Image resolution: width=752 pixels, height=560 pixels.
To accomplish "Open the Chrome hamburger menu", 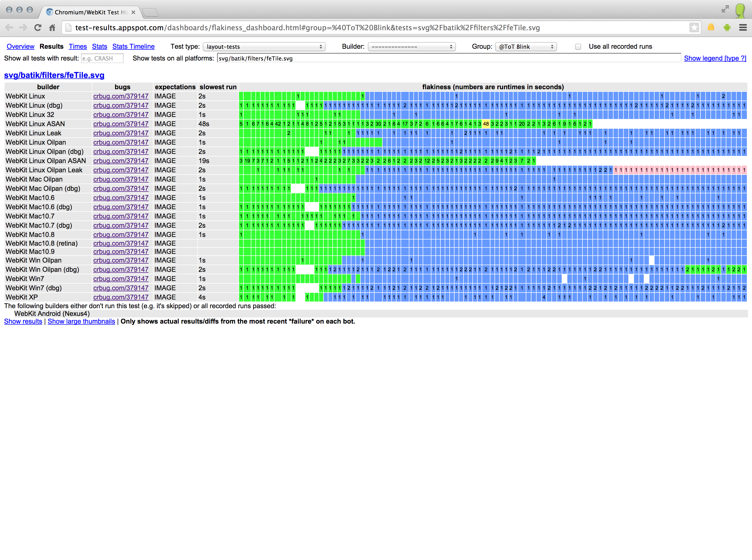I will tap(743, 28).
